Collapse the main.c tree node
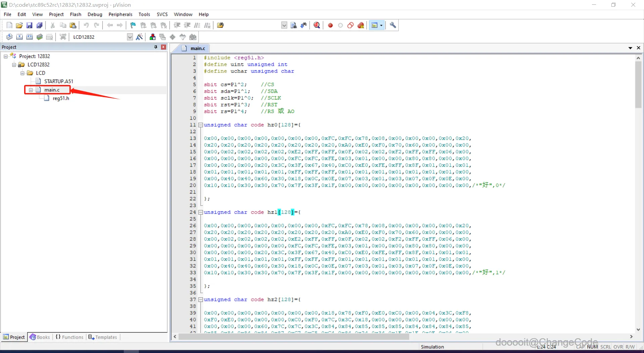The height and width of the screenshot is (353, 644). pyautogui.click(x=31, y=90)
